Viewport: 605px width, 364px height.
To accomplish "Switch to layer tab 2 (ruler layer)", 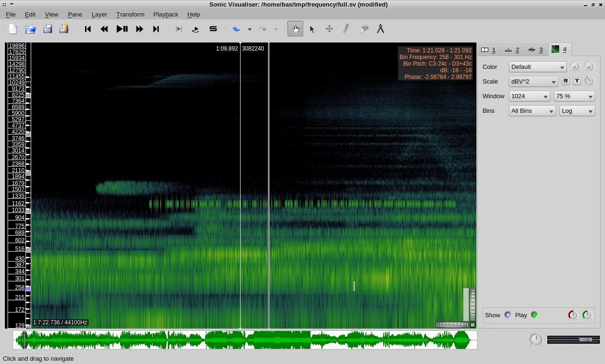I will [512, 50].
